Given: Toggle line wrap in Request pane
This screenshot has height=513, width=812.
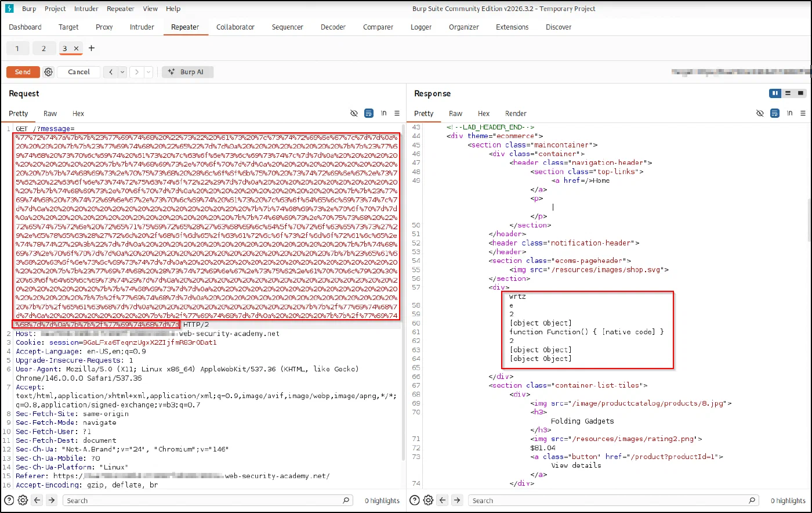Looking at the screenshot, I should [x=369, y=113].
